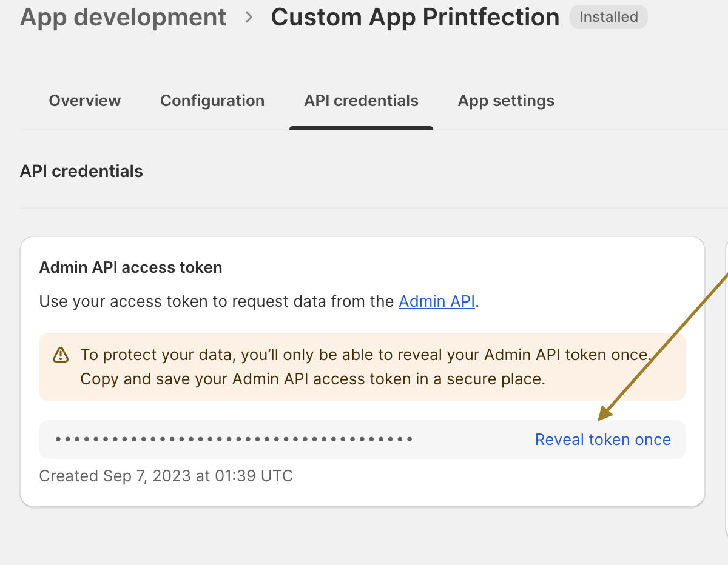Select the API credentials tab
Viewport: 728px width, 565px height.
361,101
